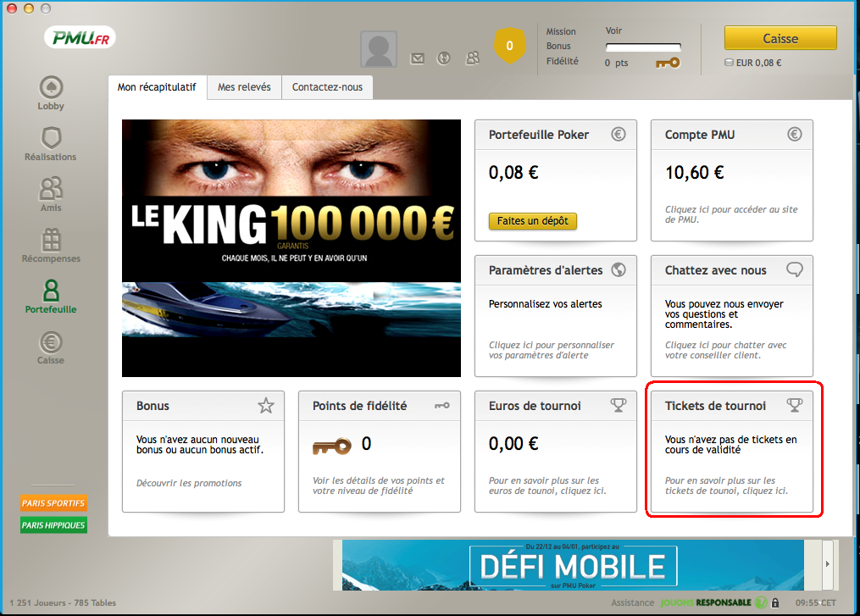Open Amis friends icon in sidebar
Viewport: 860px width, 616px height.
[x=51, y=189]
